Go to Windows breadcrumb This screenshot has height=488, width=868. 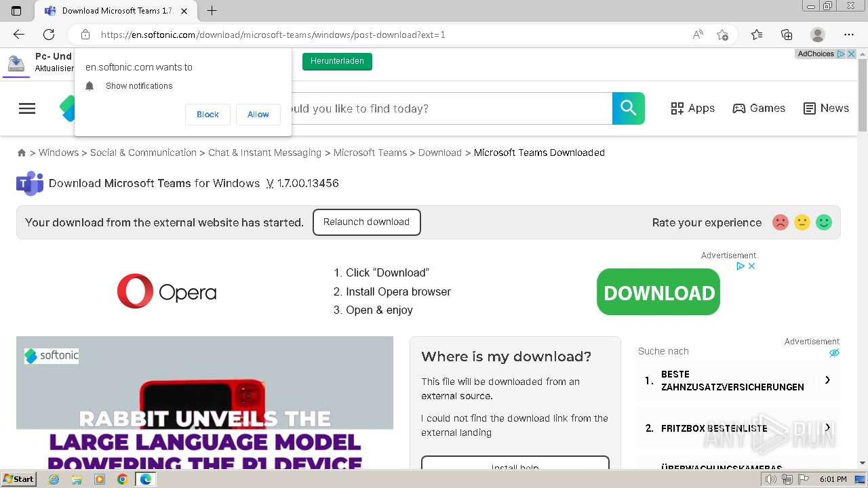point(58,153)
